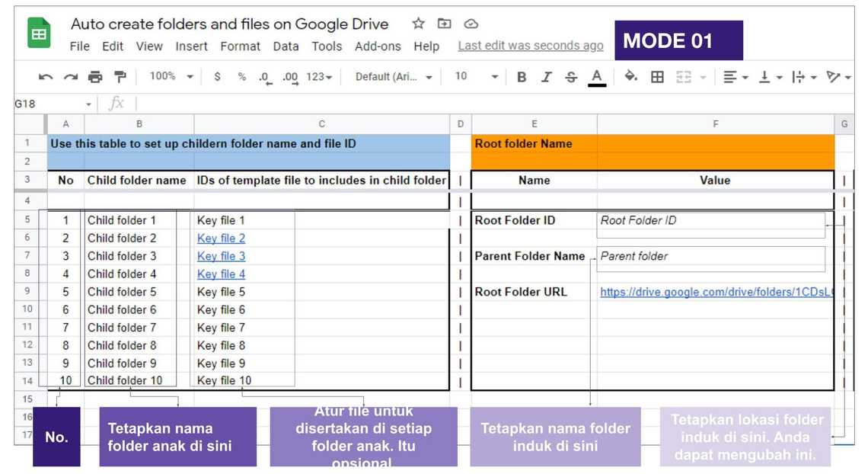Select 'IDs of template file' header cell

tap(321, 181)
